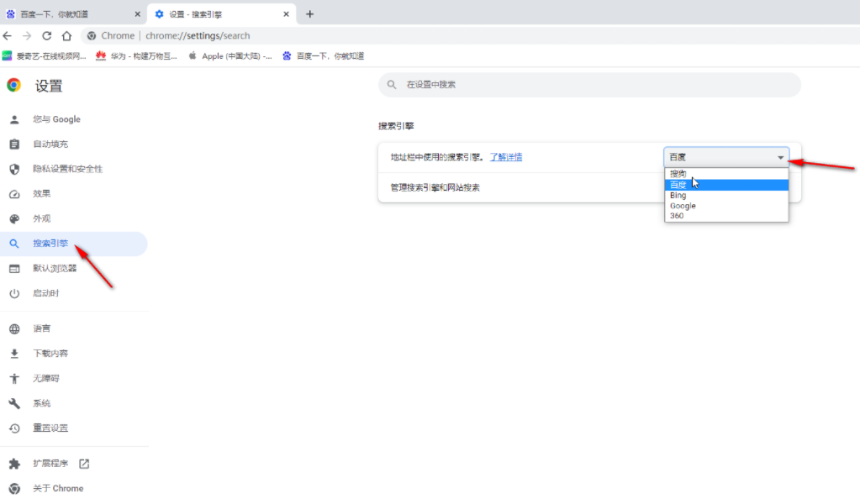Image resolution: width=860 pixels, height=504 pixels.
Task: Open the 系统 settings section
Action: point(40,402)
